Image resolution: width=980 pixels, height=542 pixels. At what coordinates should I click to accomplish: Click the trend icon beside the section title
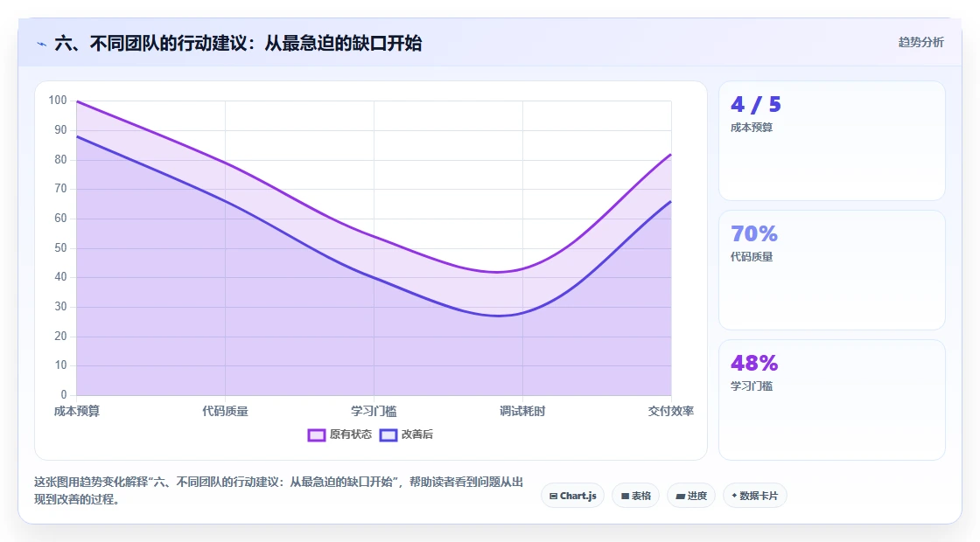click(42, 44)
